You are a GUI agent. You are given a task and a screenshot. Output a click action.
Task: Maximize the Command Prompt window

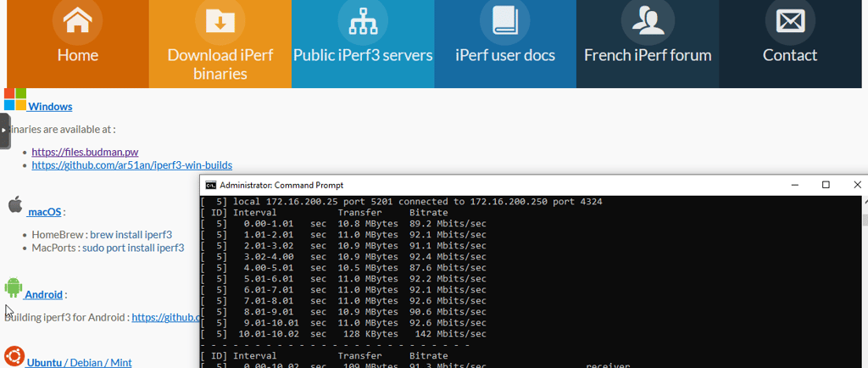click(x=826, y=185)
